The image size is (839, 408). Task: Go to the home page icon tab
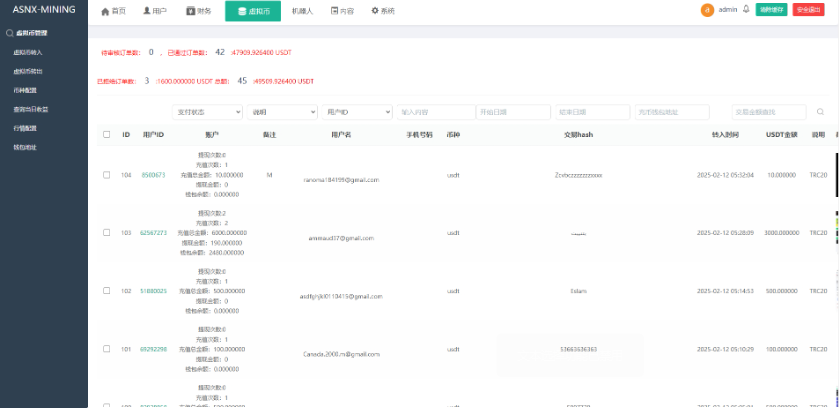click(113, 11)
